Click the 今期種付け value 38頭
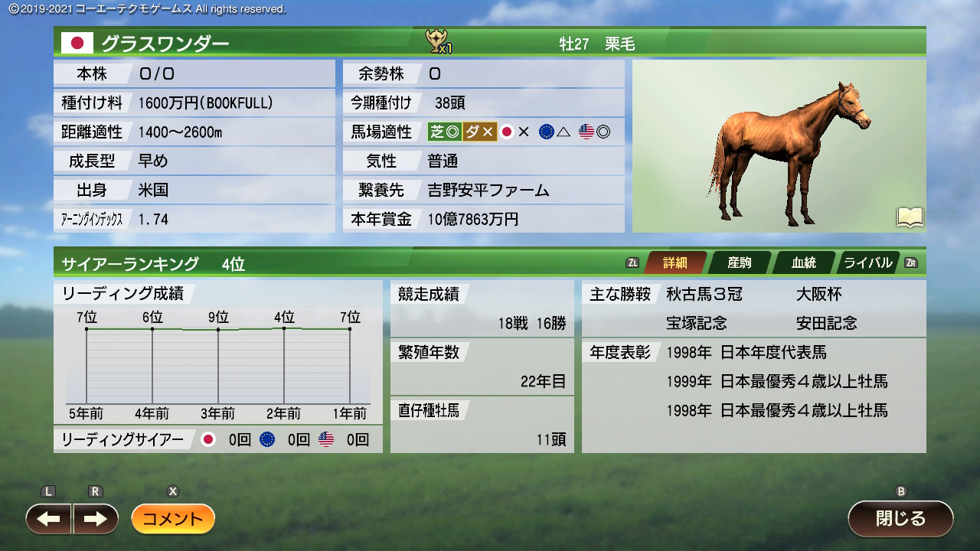 (x=450, y=103)
